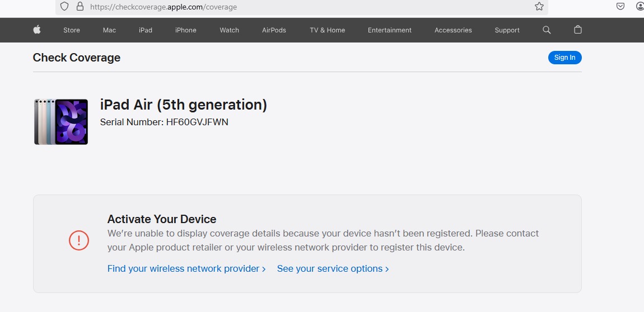
Task: Open the Support menu
Action: (507, 30)
